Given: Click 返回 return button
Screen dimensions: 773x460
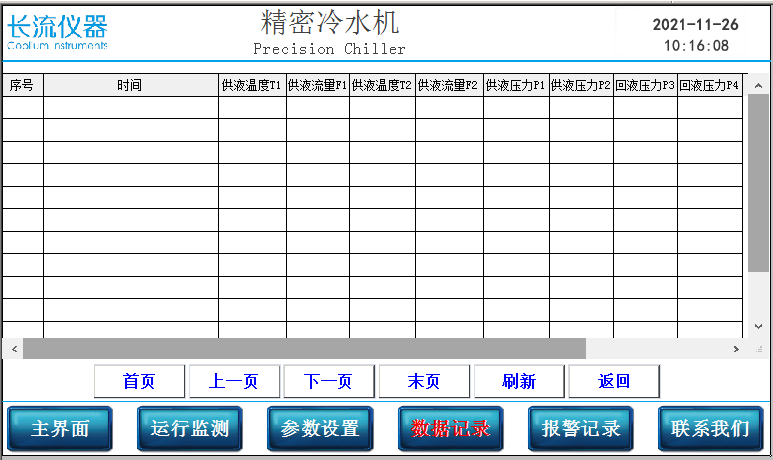Looking at the screenshot, I should click(x=614, y=381).
